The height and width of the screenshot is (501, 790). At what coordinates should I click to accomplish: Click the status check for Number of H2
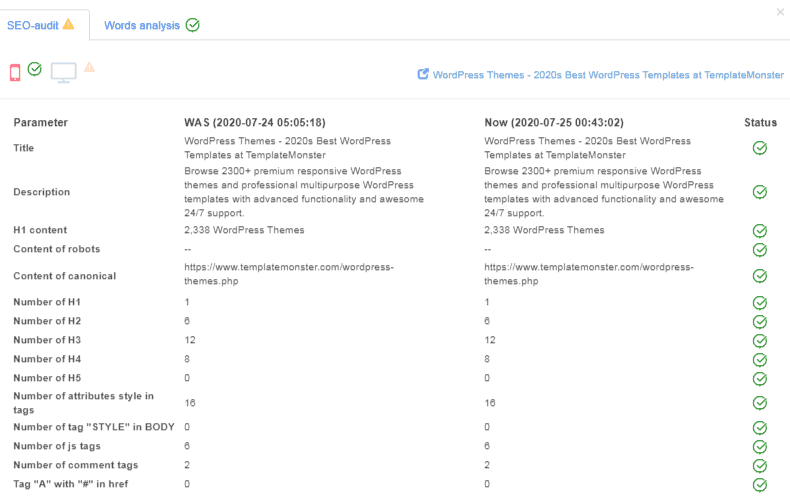click(760, 322)
